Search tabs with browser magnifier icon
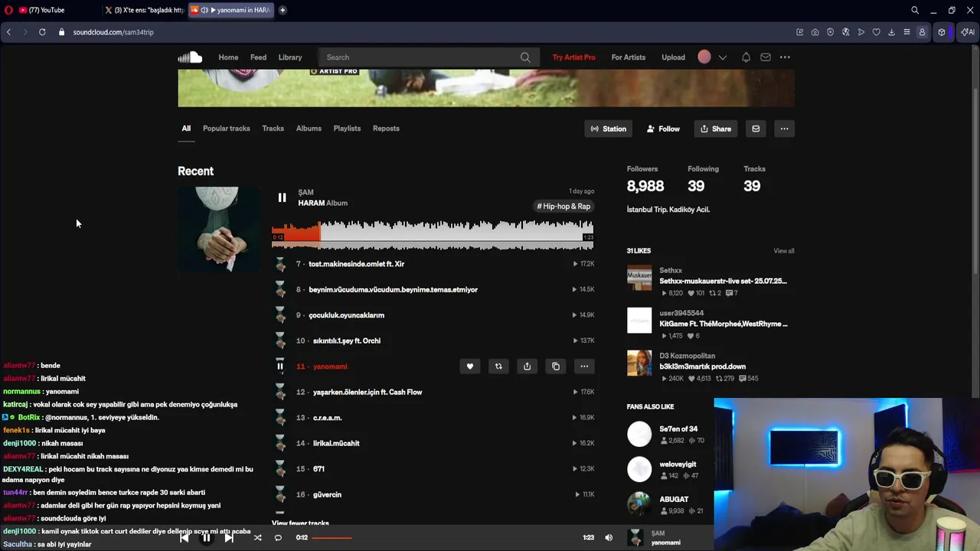This screenshot has width=980, height=551. (915, 10)
